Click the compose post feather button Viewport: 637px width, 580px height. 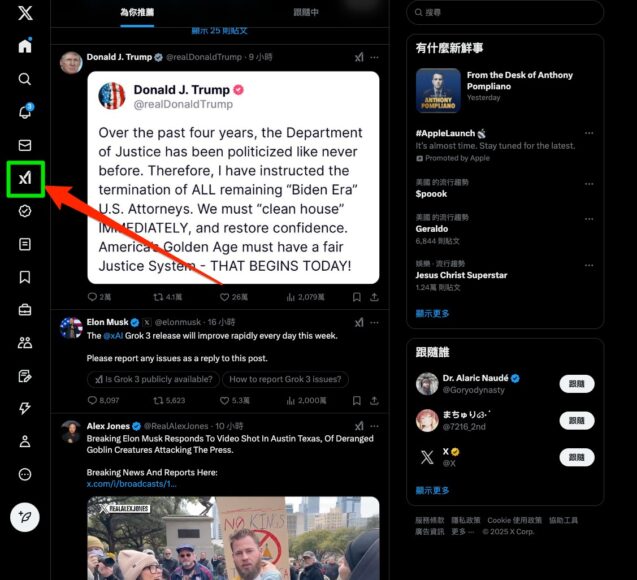(x=25, y=517)
